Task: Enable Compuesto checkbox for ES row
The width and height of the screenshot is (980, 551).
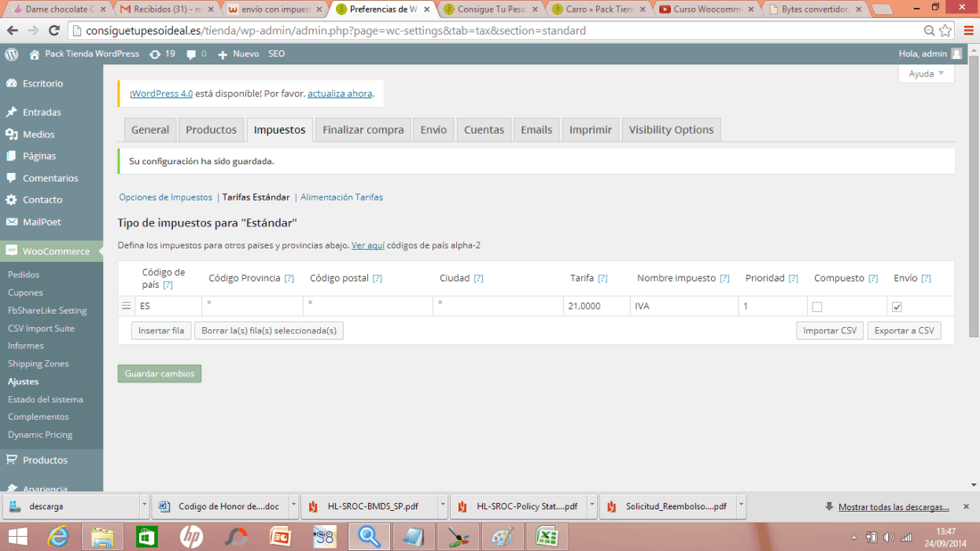Action: point(817,307)
